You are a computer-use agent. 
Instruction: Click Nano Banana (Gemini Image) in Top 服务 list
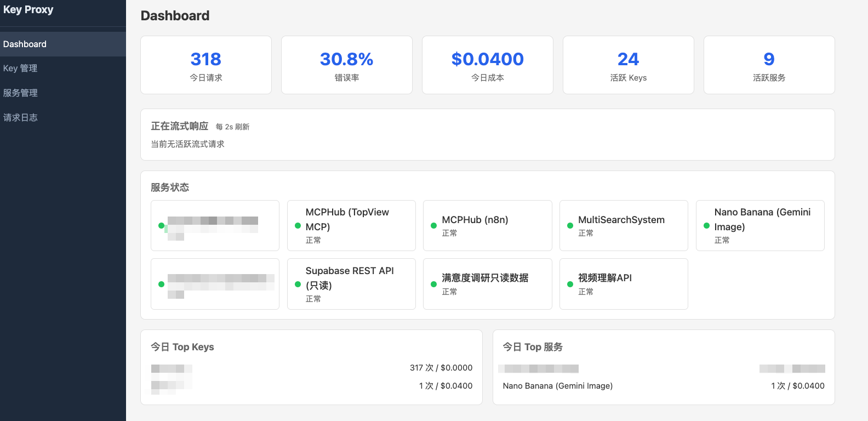558,386
